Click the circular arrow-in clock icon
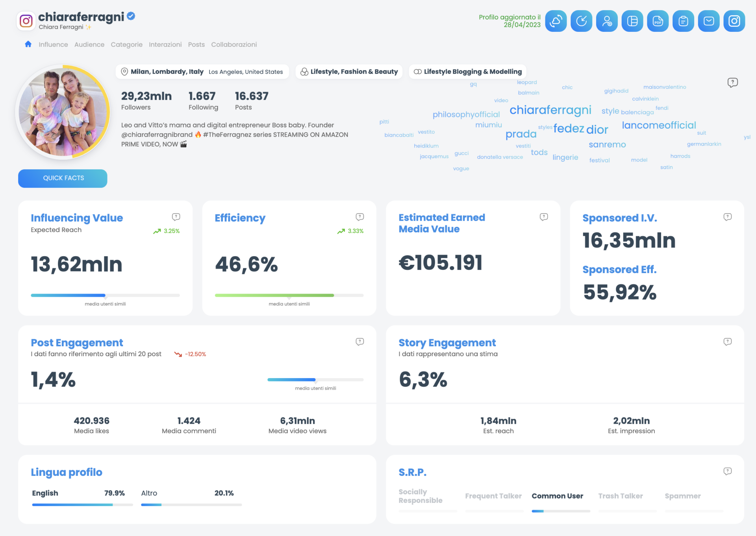 (582, 21)
